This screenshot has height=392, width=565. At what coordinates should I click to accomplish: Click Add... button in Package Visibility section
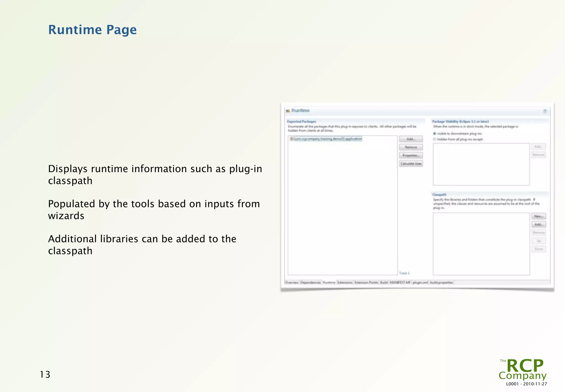point(539,147)
